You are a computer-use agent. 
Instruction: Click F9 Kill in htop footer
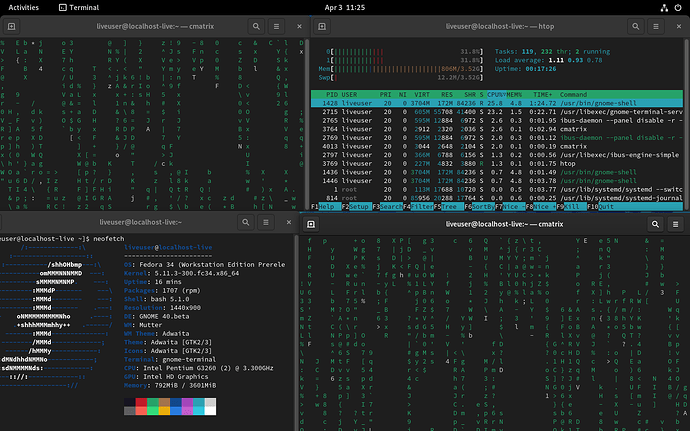click(571, 206)
